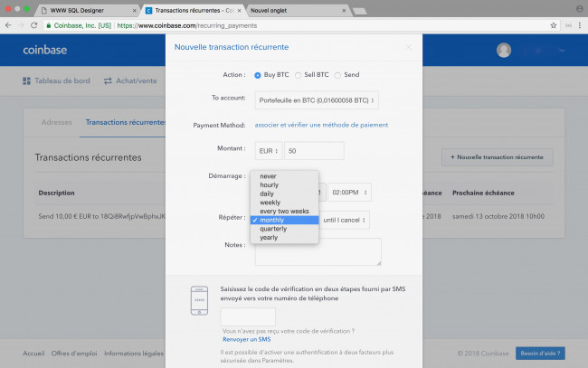Click the browser back arrow

coord(8,25)
